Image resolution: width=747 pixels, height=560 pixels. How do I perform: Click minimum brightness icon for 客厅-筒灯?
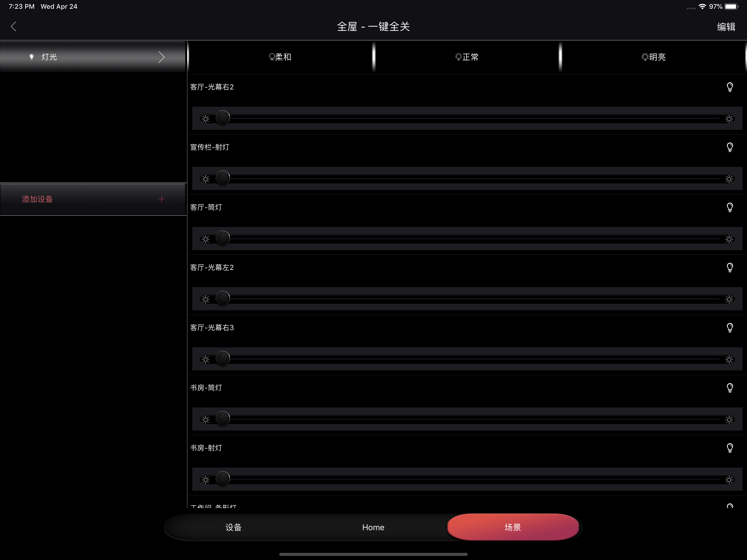pos(205,239)
